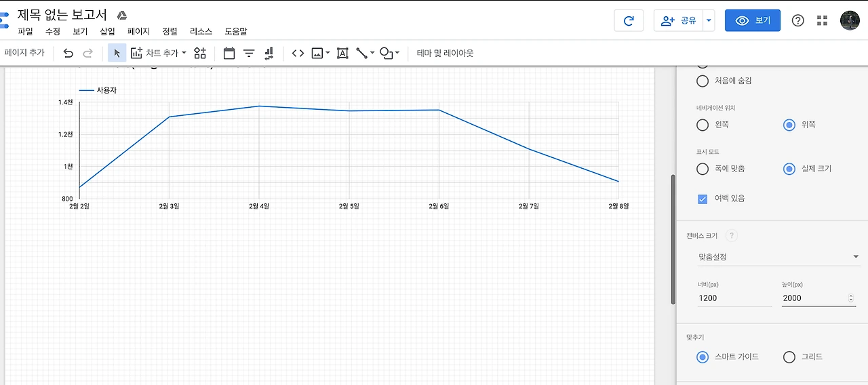Open the 삽입 menu
Screen dimensions: 868x385
[107, 31]
